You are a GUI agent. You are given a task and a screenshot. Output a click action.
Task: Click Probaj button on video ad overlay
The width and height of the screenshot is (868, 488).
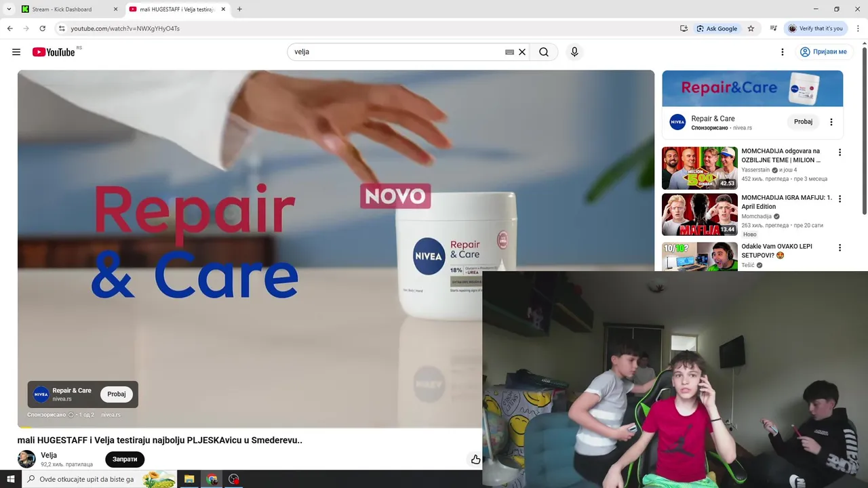(x=117, y=394)
